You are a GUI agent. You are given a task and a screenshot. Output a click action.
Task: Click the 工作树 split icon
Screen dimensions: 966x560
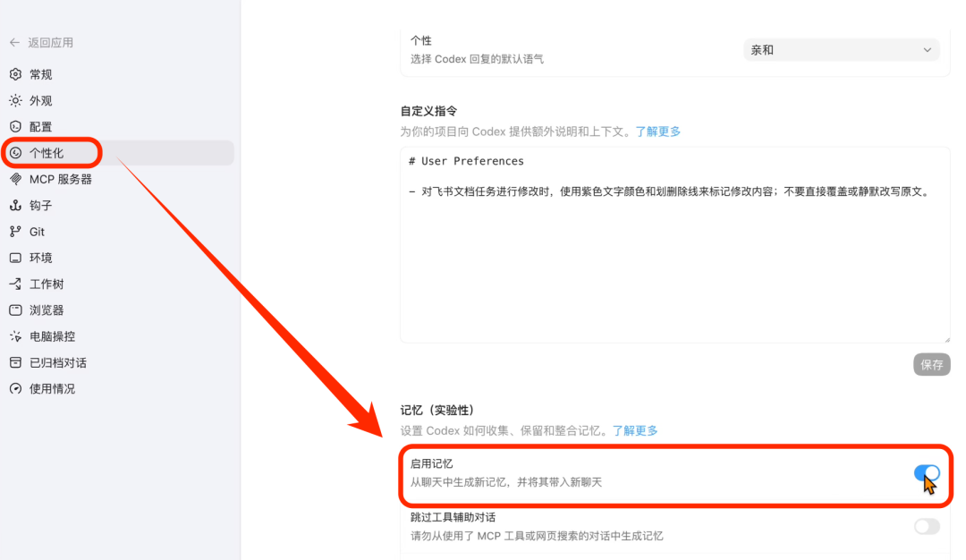(15, 284)
